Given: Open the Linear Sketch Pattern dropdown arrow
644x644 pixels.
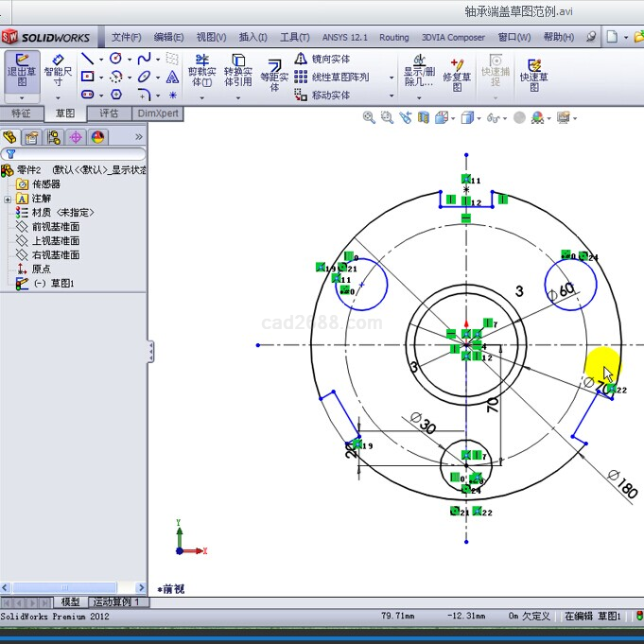Looking at the screenshot, I should 392,78.
